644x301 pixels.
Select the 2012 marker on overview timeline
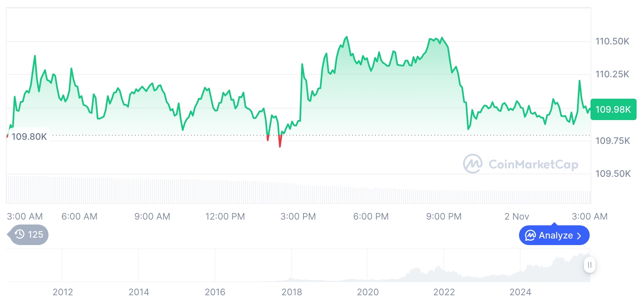[x=63, y=292]
